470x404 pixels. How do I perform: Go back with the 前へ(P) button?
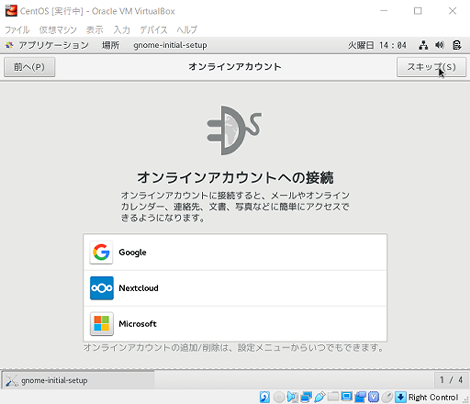pyautogui.click(x=29, y=67)
